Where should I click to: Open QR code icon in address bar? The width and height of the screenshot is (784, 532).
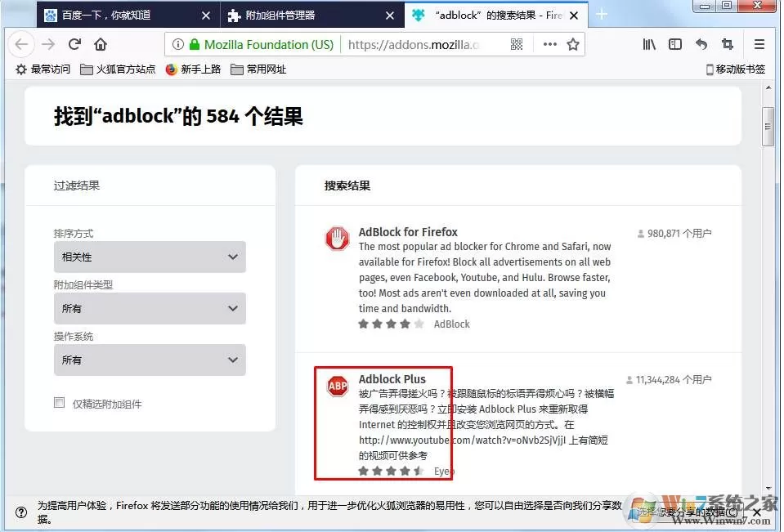point(517,44)
